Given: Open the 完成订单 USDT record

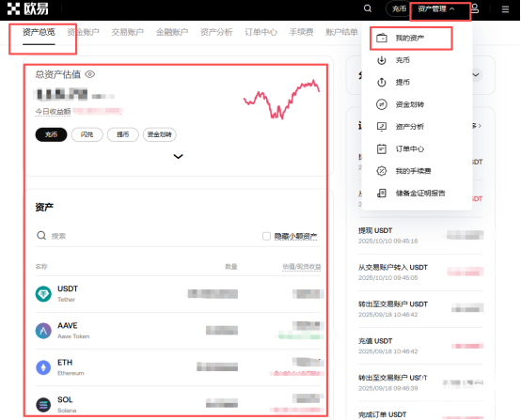Looking at the screenshot, I should 420,412.
